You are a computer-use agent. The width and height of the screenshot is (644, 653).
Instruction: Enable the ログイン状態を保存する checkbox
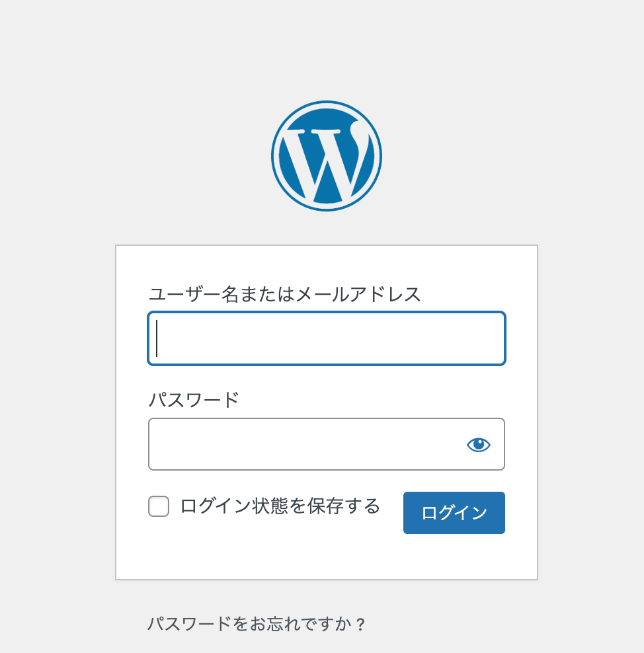(159, 506)
